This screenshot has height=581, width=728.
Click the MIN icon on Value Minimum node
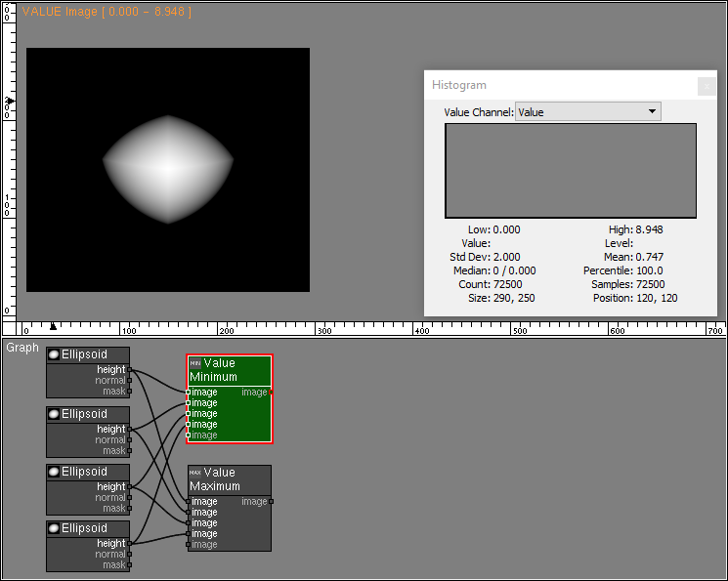[x=194, y=363]
